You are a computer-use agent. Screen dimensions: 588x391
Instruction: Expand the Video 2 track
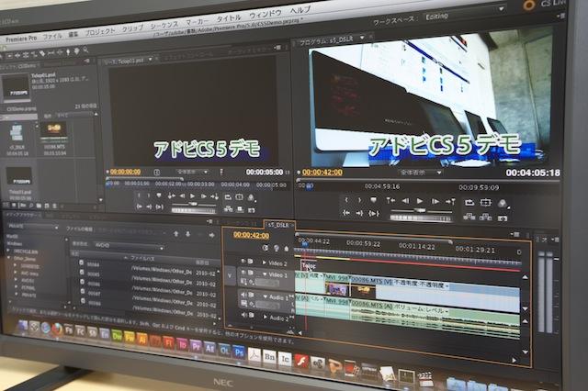pyautogui.click(x=264, y=263)
